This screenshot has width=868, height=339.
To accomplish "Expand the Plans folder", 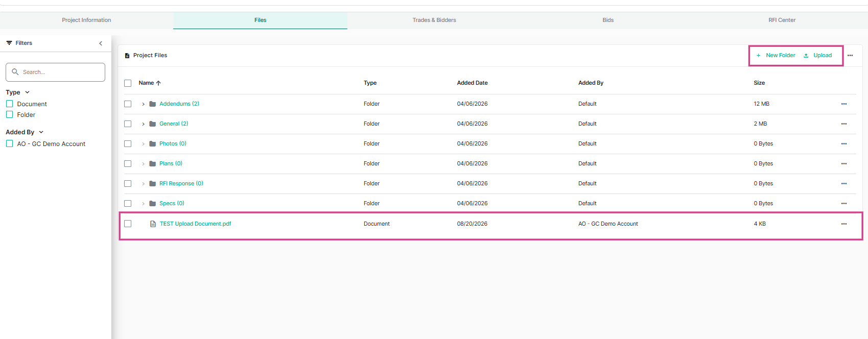I will tap(143, 164).
